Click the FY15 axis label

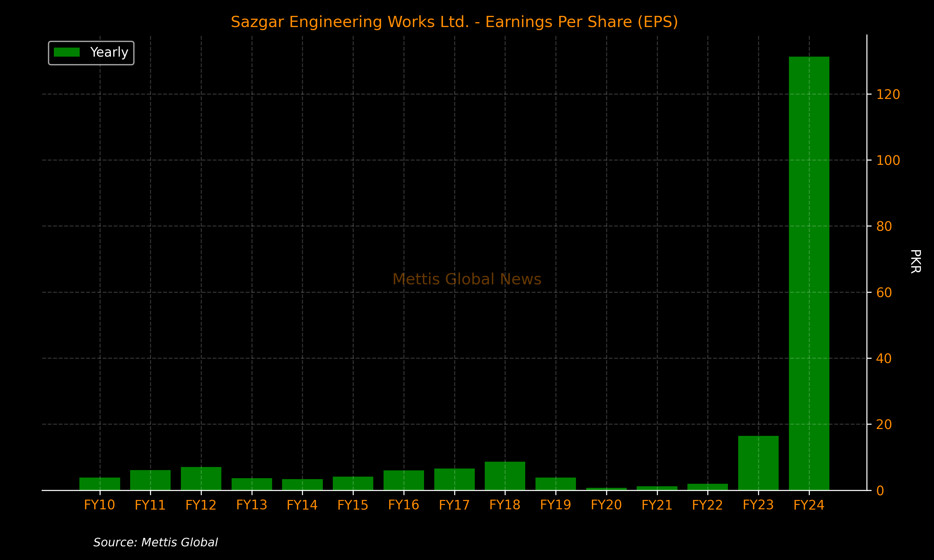353,505
